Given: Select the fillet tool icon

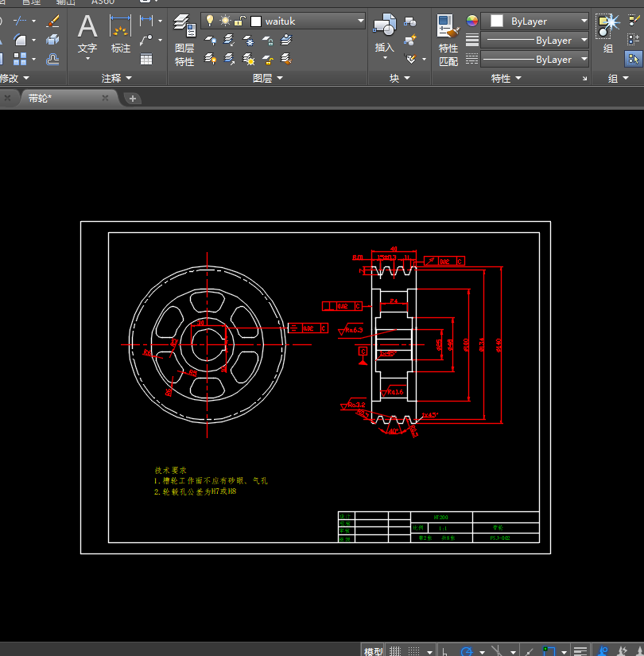Looking at the screenshot, I should [x=20, y=40].
